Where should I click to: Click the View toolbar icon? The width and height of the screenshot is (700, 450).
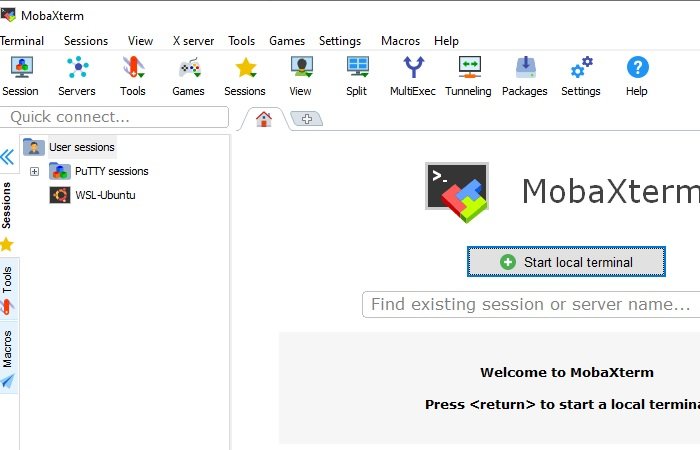300,76
